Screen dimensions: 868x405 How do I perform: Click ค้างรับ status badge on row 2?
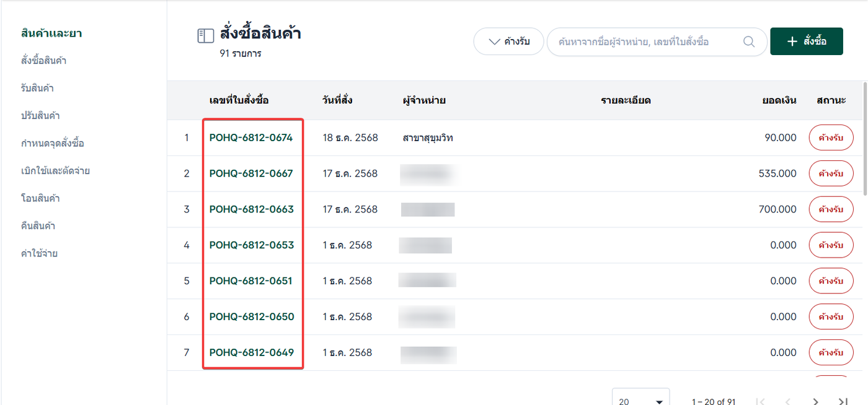[831, 173]
